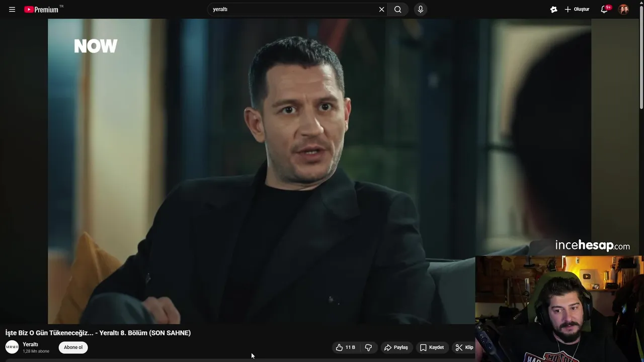Save the video with Kaydet
Viewport: 644px width, 362px height.
[x=432, y=347]
